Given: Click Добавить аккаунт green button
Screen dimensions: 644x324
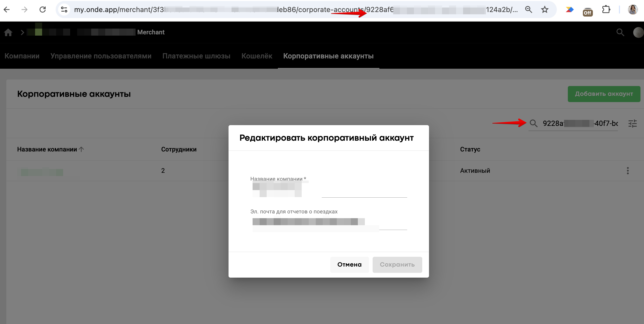Looking at the screenshot, I should [604, 94].
